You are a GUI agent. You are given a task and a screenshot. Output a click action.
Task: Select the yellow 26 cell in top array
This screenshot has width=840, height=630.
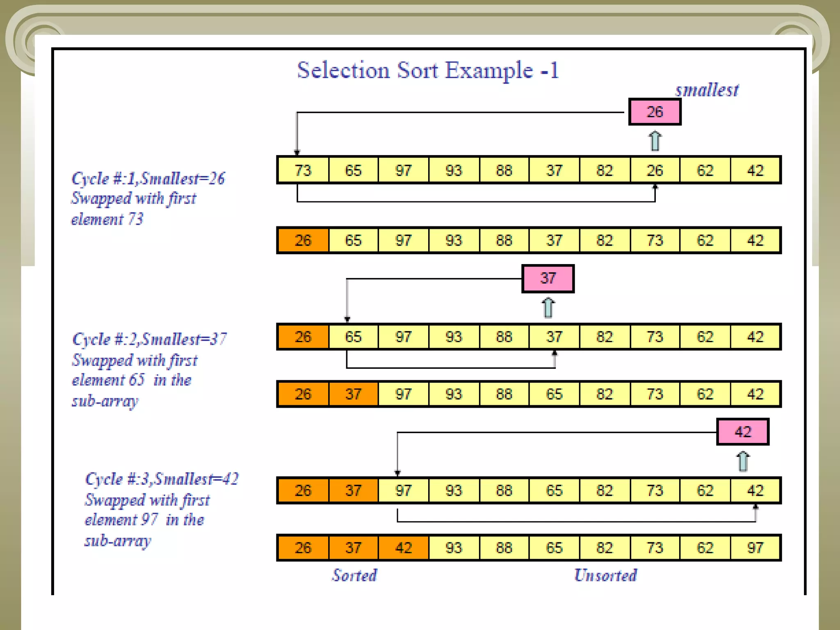(x=655, y=170)
